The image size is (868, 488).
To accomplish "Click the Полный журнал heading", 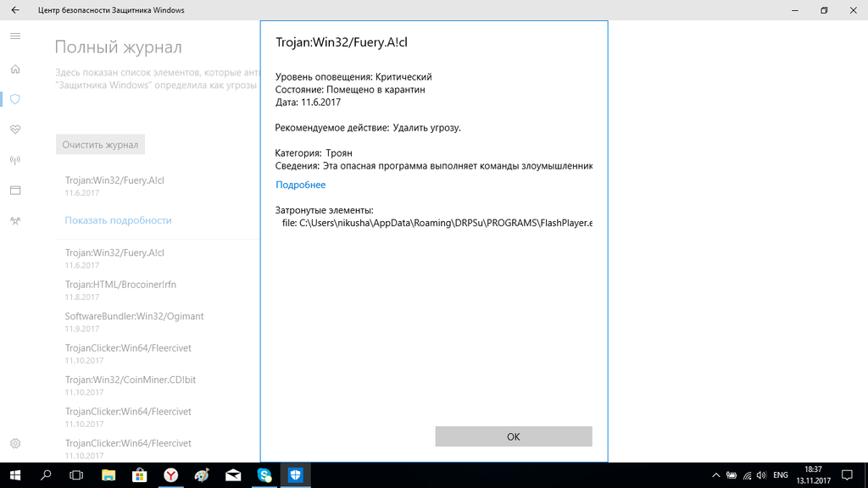I will click(x=119, y=47).
